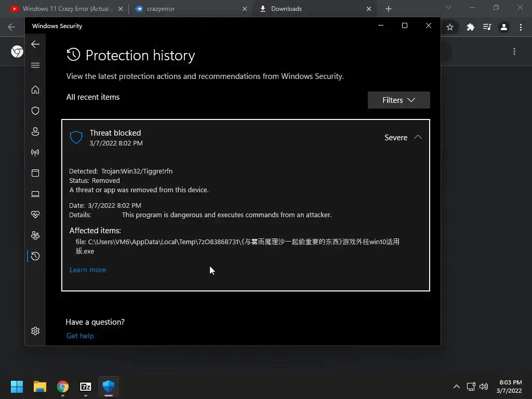
Task: Open App & browser control icon
Action: [x=35, y=173]
